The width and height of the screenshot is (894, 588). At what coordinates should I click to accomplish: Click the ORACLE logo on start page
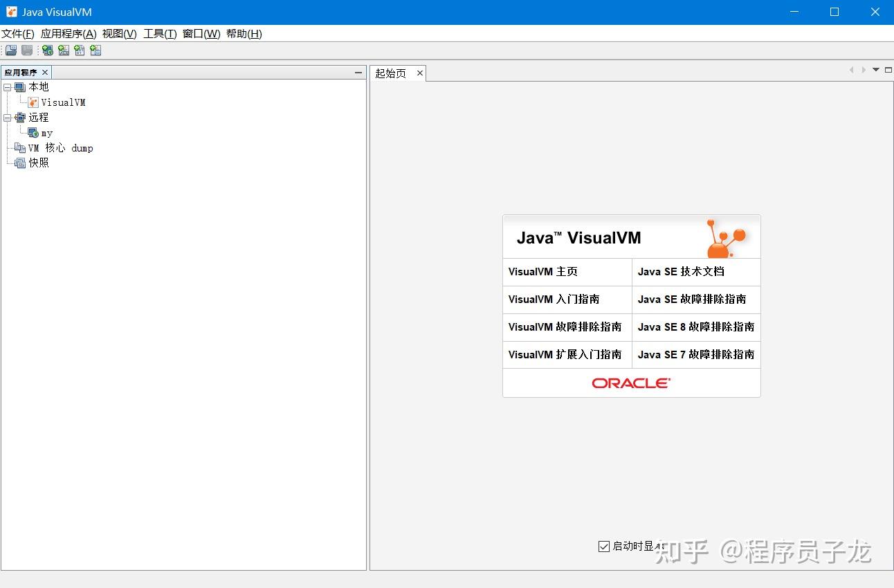pyautogui.click(x=630, y=383)
